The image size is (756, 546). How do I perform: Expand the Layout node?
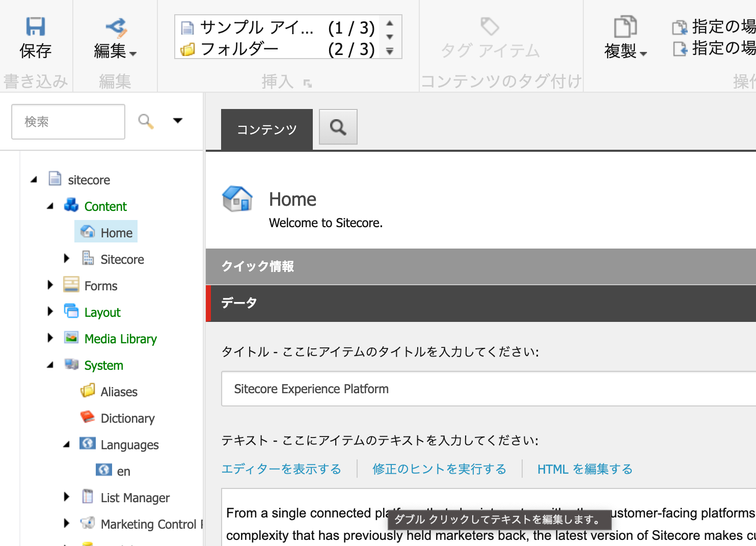click(50, 312)
